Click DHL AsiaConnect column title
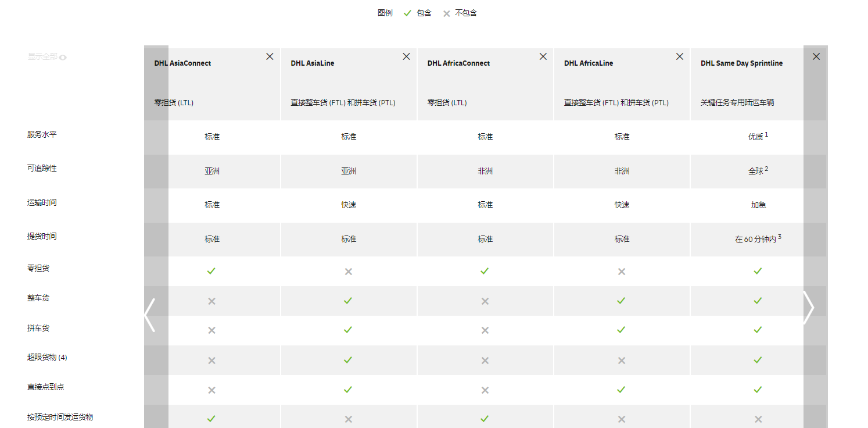This screenshot has height=428, width=868. pyautogui.click(x=182, y=63)
